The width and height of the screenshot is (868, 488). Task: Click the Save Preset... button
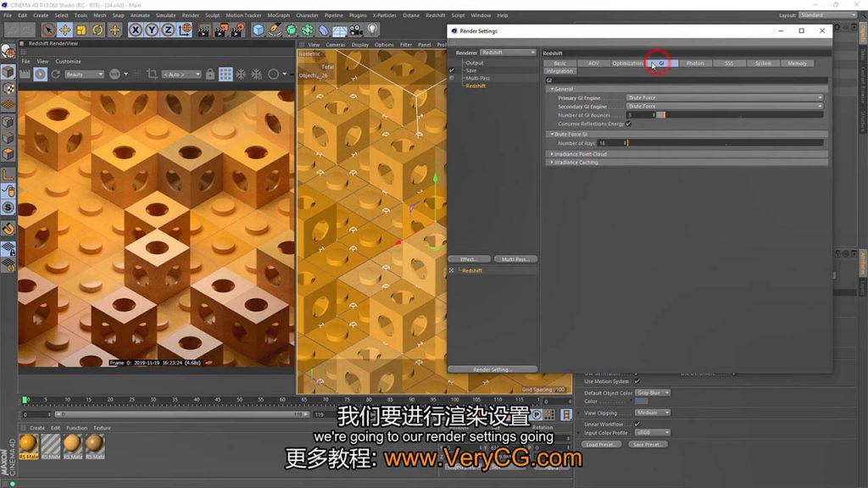pos(648,444)
